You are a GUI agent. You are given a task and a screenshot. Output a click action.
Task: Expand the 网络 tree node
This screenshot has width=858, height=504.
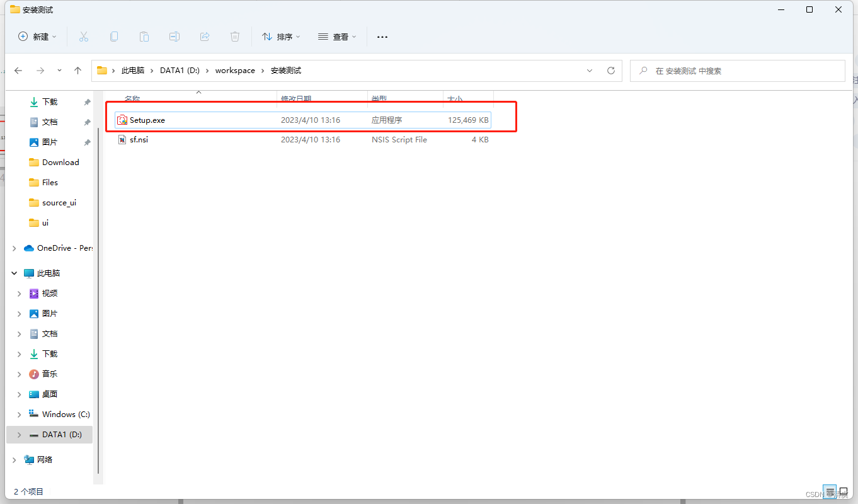[x=14, y=460]
